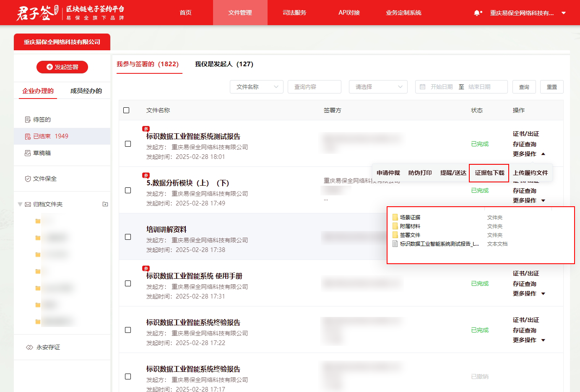Expand 更多操作 for 终验报告 17:22 row
The width and height of the screenshot is (580, 392).
point(529,340)
